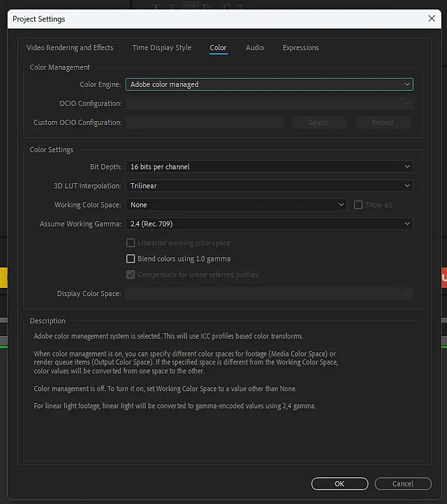Viewport: 447px width, 504px height.
Task: Open the Working Color Space dropdown
Action: pyautogui.click(x=236, y=205)
